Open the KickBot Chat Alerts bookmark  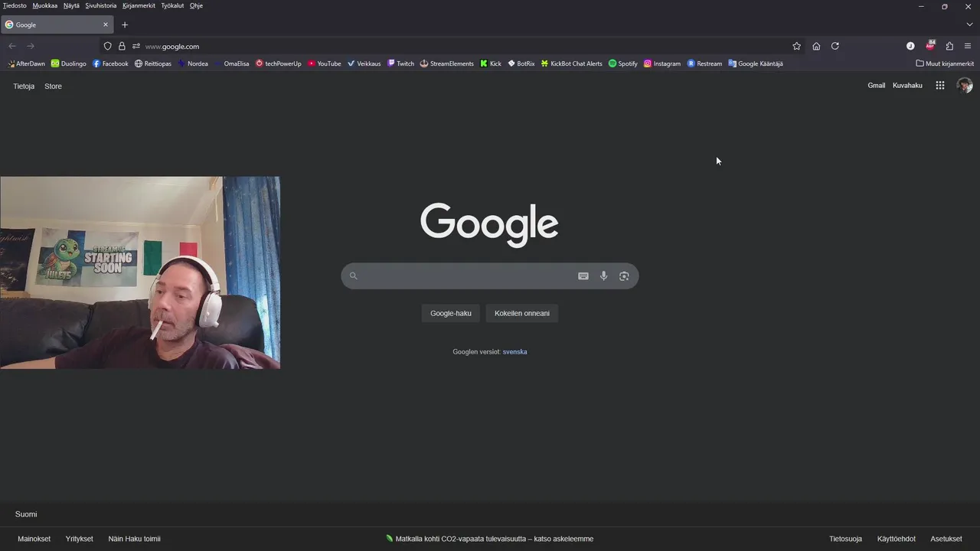coord(572,64)
